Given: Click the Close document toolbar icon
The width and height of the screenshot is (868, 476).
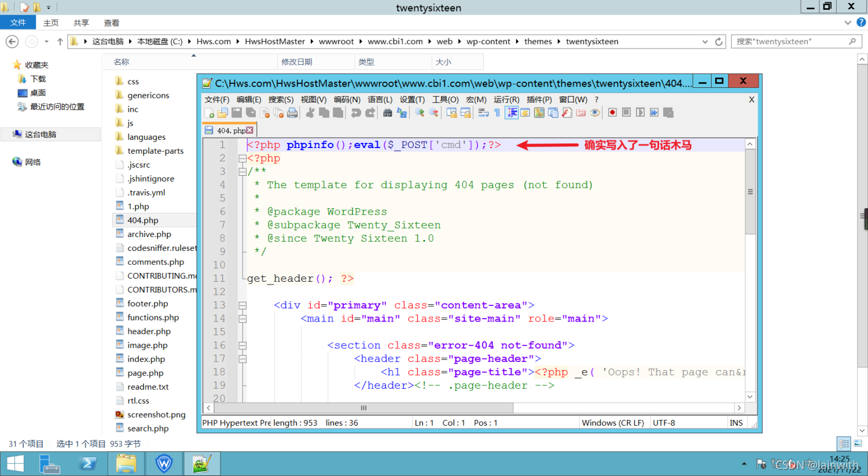Looking at the screenshot, I should click(265, 113).
